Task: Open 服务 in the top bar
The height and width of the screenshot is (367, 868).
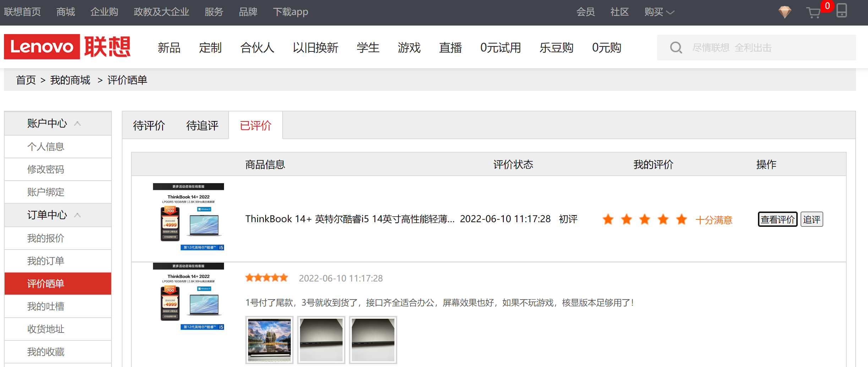Action: click(214, 12)
